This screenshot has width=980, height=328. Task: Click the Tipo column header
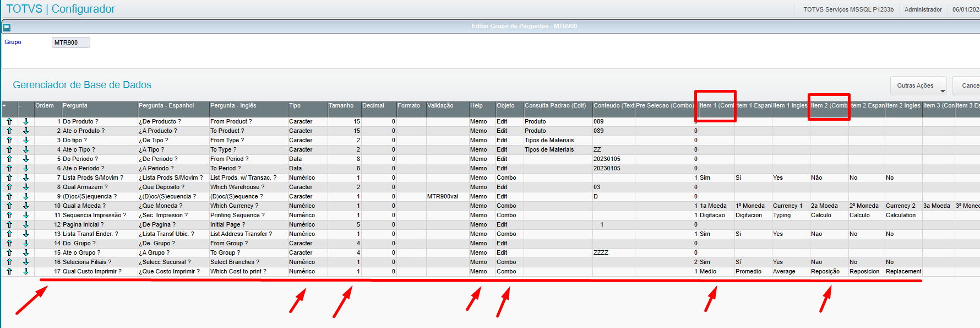[x=307, y=109]
